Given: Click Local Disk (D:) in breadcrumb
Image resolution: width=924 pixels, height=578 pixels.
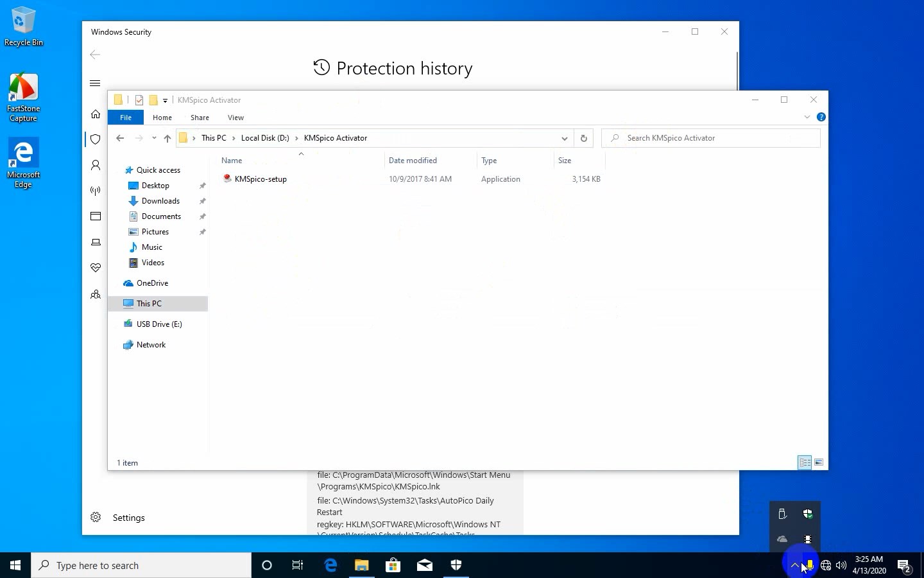Looking at the screenshot, I should [265, 138].
